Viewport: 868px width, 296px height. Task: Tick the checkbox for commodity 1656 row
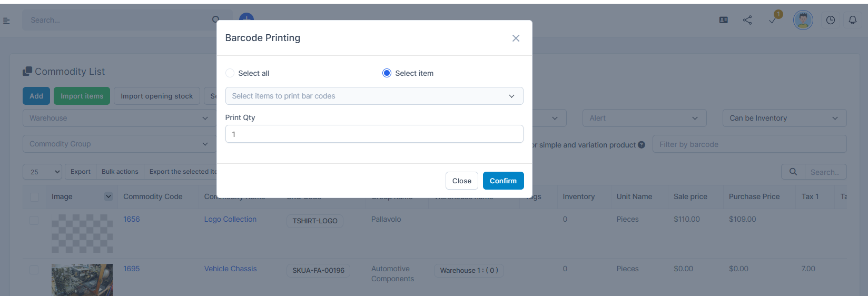point(34,220)
